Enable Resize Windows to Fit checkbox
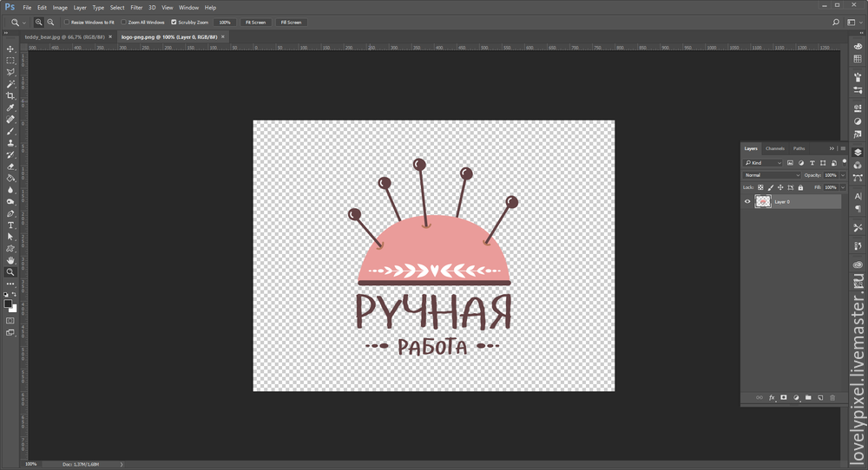The height and width of the screenshot is (470, 868). 68,22
